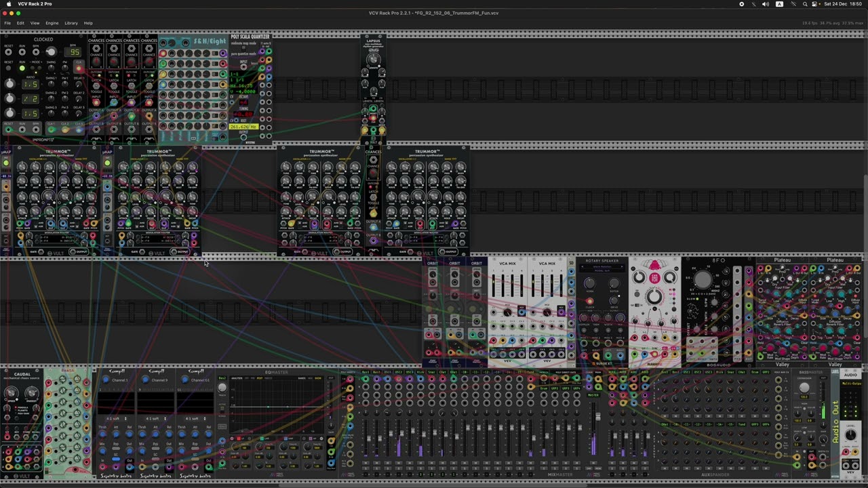Click the large top knob on Lapsus
The image size is (868, 488).
pos(374,59)
